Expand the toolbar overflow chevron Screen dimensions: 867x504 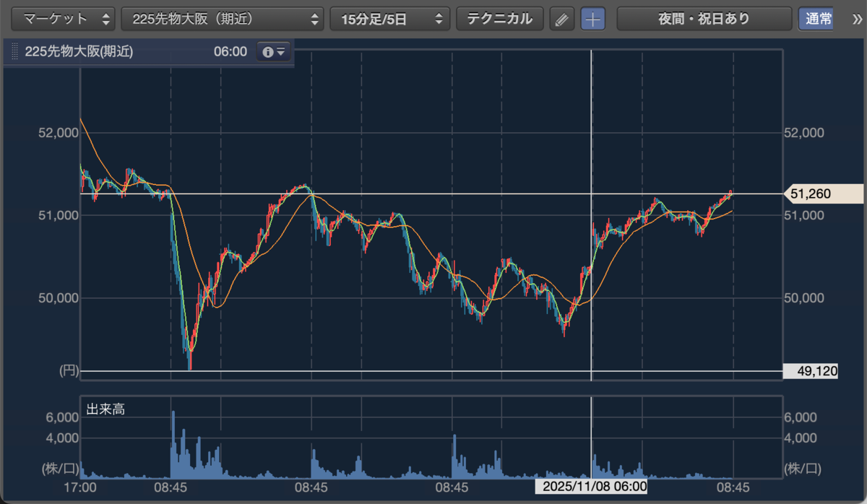[x=857, y=19]
